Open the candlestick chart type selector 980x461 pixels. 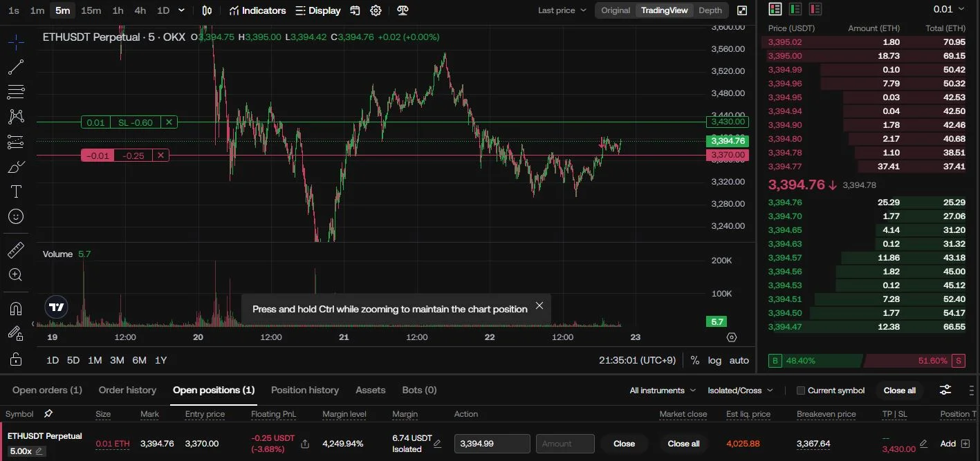207,10
